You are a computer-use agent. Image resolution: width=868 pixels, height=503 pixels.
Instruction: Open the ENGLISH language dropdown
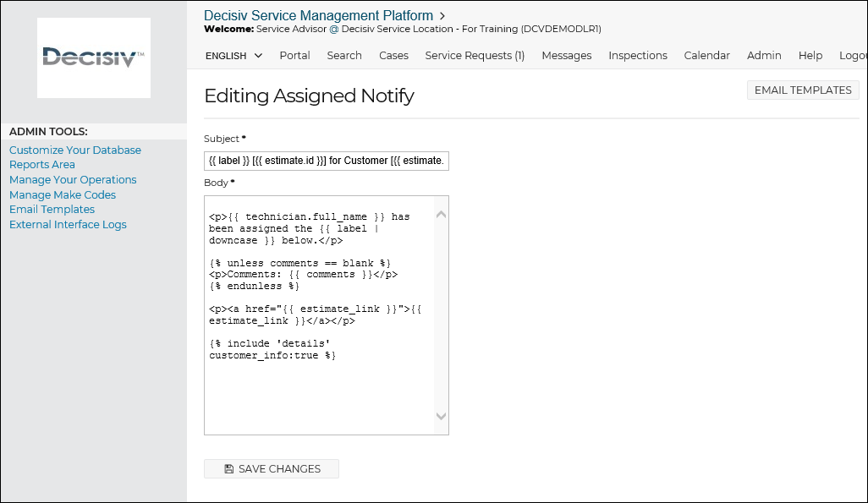click(233, 56)
